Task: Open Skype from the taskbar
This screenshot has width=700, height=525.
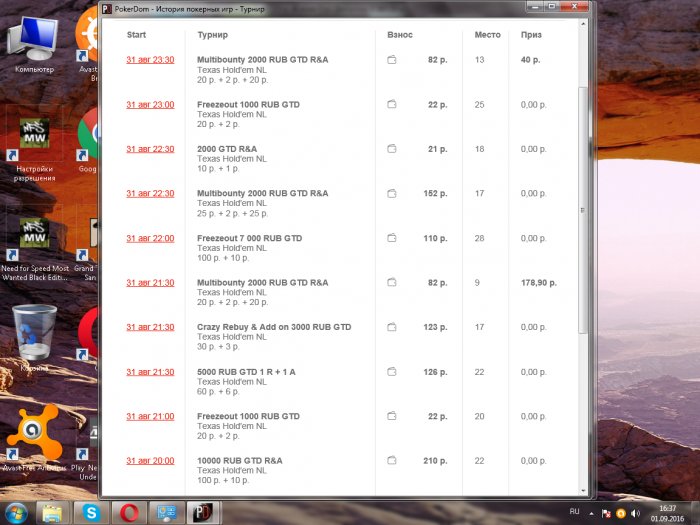Action: click(x=91, y=513)
